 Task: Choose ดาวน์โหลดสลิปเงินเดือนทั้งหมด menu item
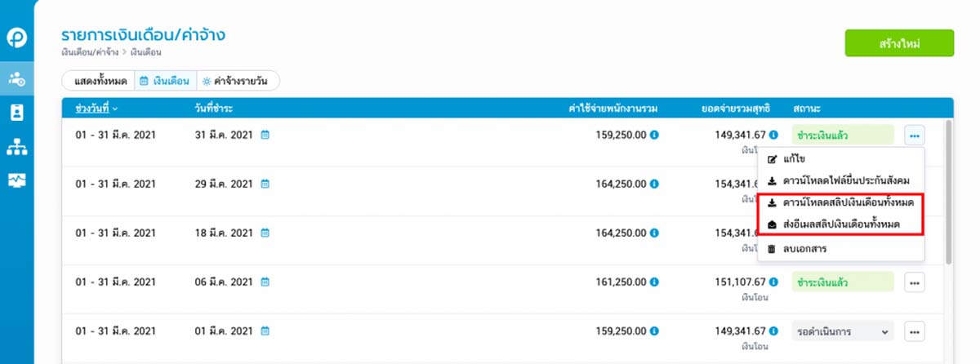pos(841,202)
